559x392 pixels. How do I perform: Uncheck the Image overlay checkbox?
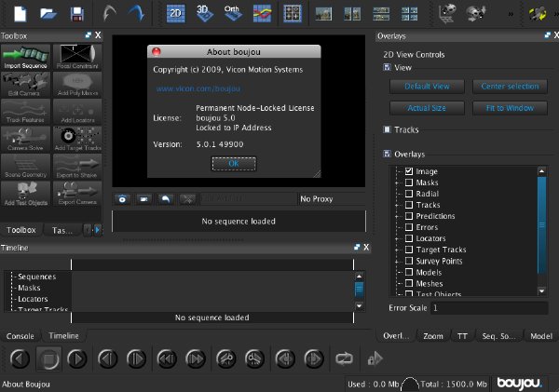[x=409, y=171]
